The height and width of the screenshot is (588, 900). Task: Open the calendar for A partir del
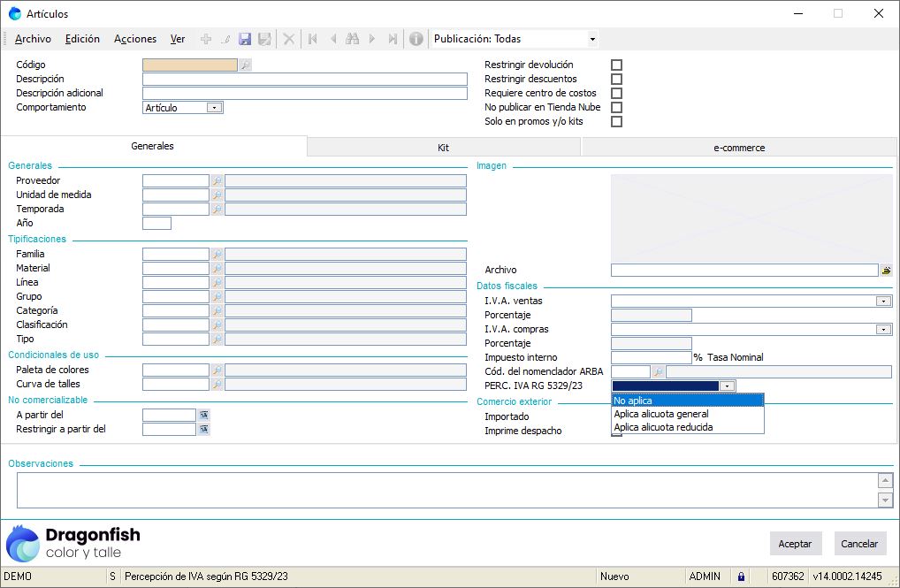coord(203,415)
